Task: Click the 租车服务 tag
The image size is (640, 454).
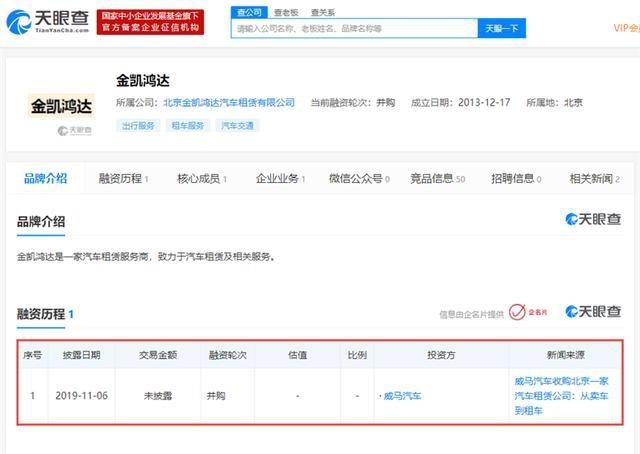Action: (x=188, y=126)
